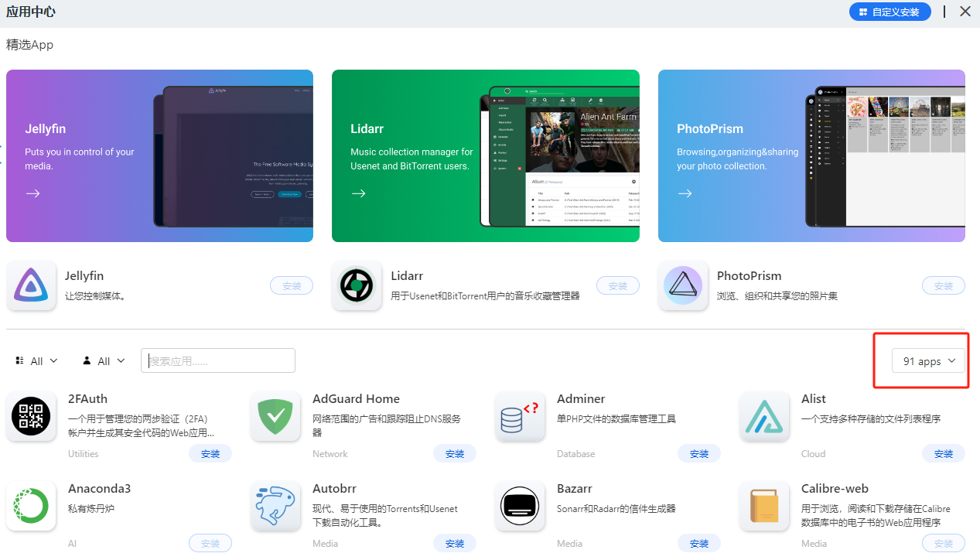The height and width of the screenshot is (560, 980).
Task: Install Lidarr from featured row
Action: [x=618, y=285]
